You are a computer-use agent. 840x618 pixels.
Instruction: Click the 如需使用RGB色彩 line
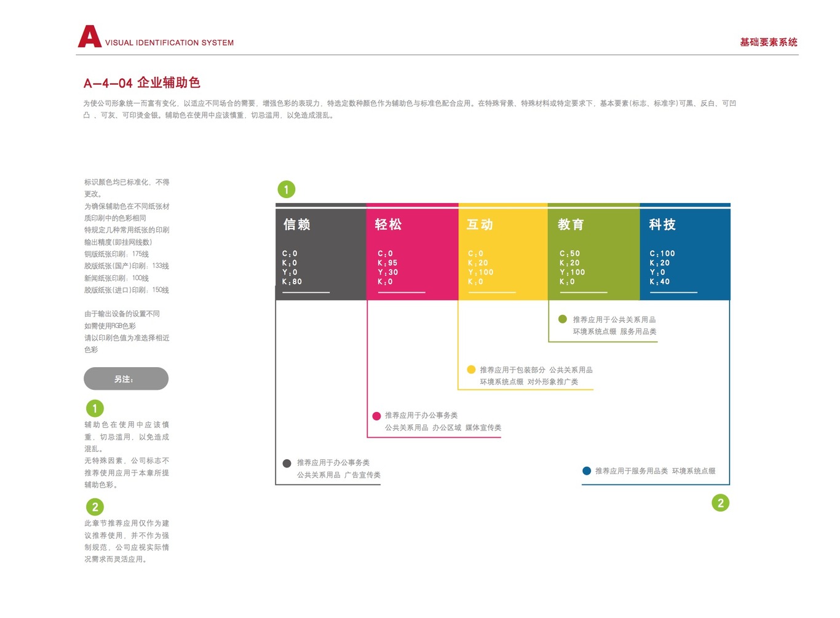click(x=110, y=326)
